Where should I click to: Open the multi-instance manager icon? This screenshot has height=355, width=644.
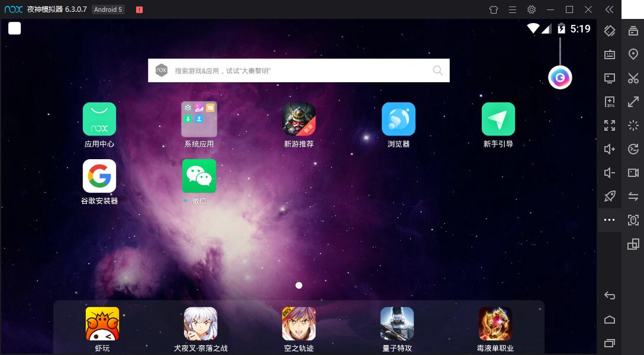[x=633, y=244]
